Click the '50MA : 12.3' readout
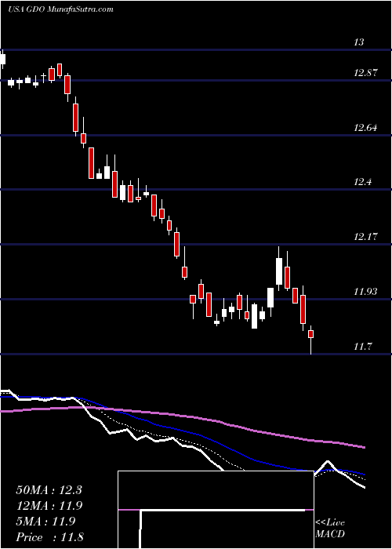Image resolution: width=392 pixels, height=549 pixels. click(x=49, y=490)
